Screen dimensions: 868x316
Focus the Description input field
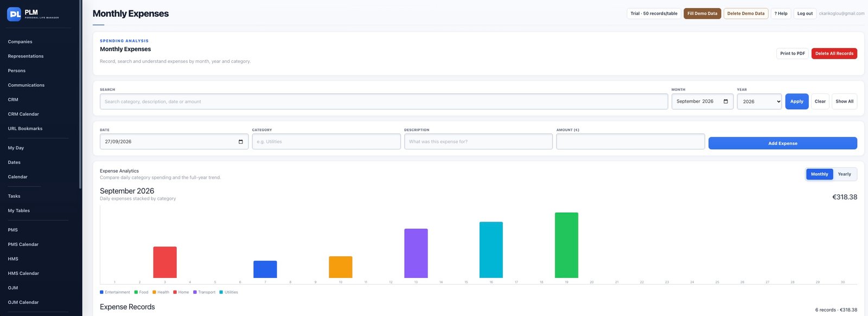[478, 142]
